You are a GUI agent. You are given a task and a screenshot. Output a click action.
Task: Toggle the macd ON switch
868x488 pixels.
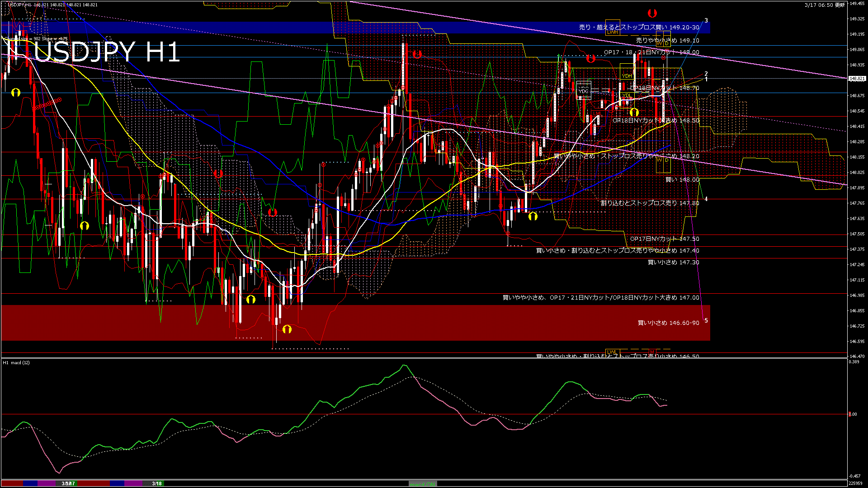423,484
